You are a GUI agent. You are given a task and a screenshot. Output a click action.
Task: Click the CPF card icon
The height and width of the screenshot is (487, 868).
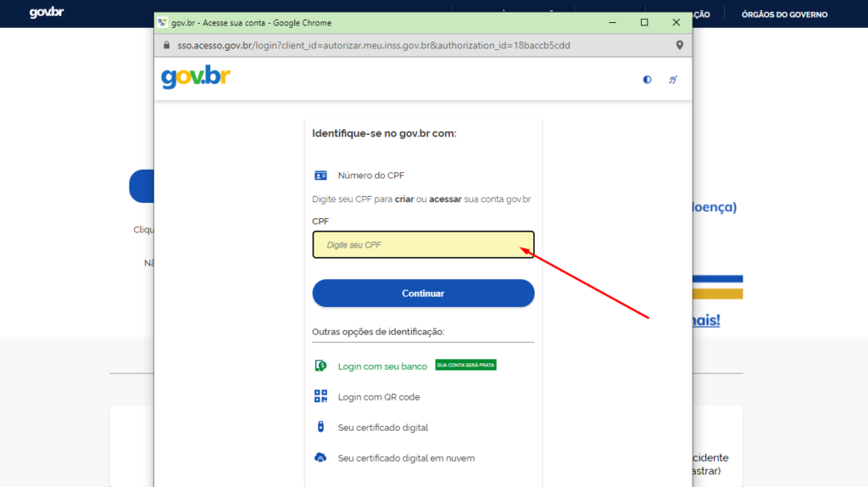coord(320,176)
